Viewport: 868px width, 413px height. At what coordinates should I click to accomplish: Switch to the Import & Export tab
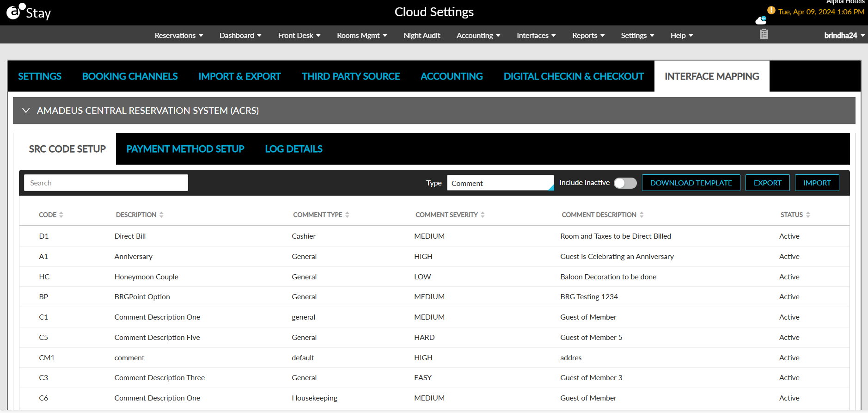point(239,76)
